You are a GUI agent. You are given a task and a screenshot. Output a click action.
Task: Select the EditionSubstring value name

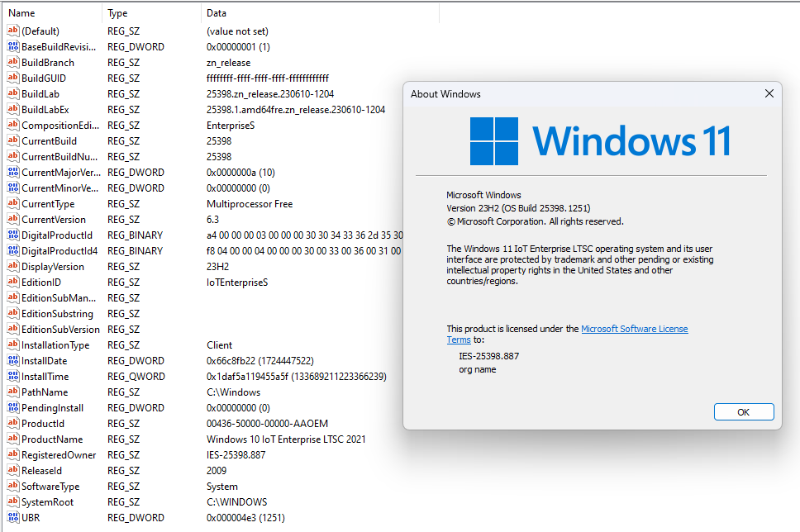(57, 314)
